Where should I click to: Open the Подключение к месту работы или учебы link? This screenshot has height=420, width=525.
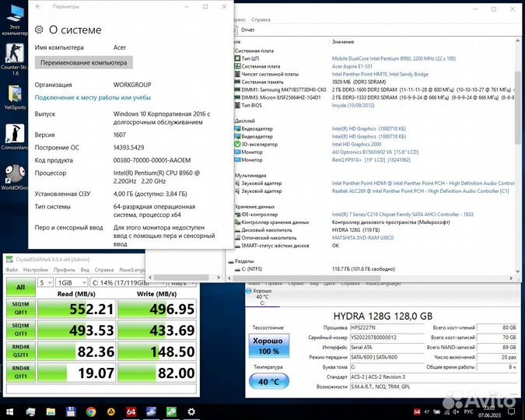coord(93,97)
